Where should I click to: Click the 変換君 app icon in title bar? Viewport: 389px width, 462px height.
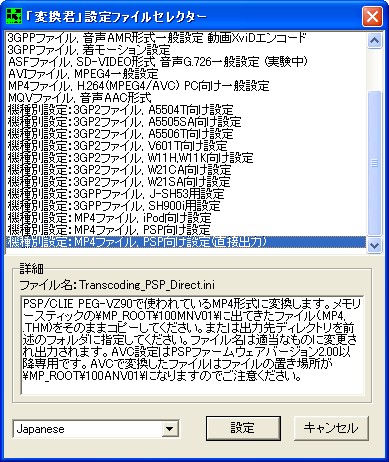click(x=14, y=16)
